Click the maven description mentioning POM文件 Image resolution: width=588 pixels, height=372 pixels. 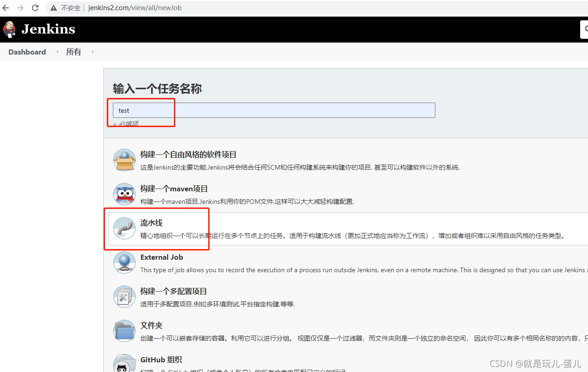247,201
